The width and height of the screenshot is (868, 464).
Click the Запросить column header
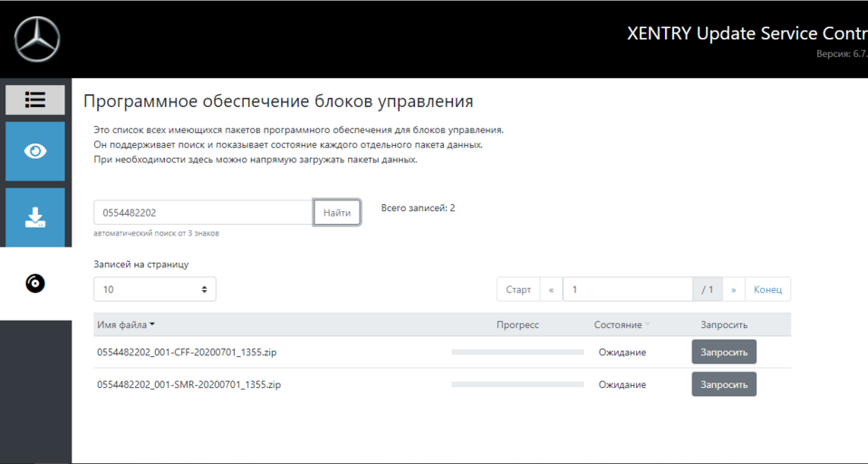724,325
